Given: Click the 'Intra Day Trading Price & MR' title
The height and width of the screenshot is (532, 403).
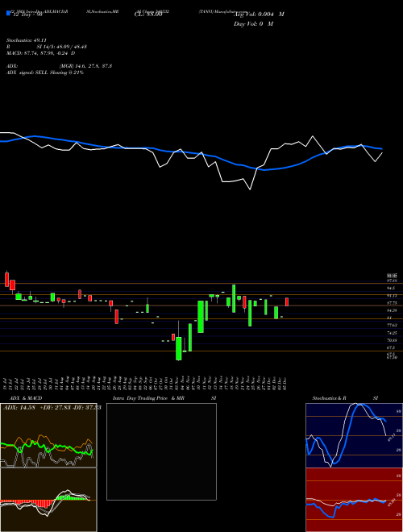Looking at the screenshot, I should click(148, 398).
